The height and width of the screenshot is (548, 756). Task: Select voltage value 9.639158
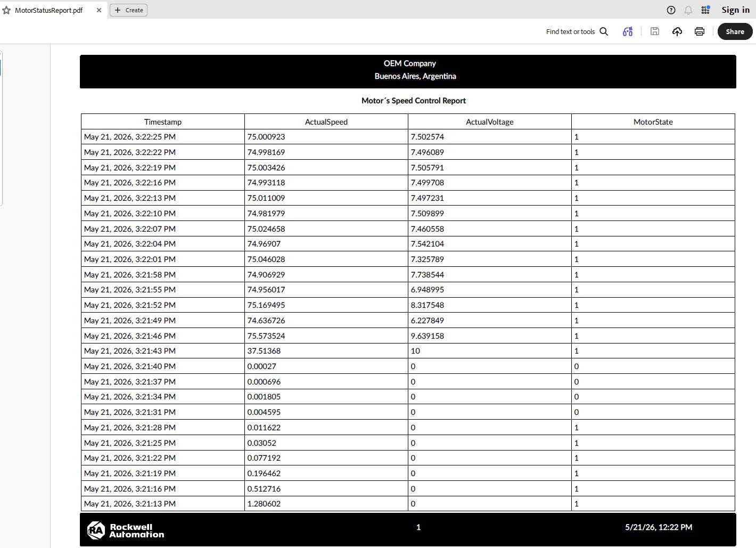coord(428,336)
